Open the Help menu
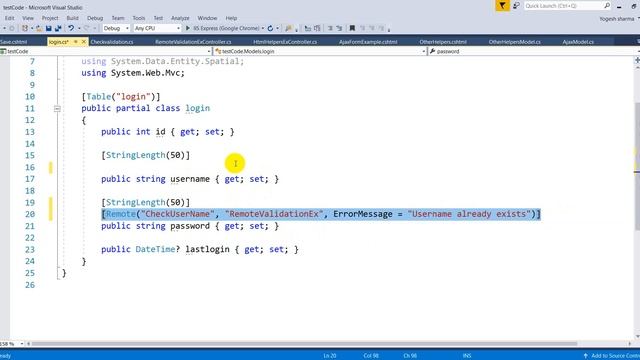640x360 pixels. [231, 18]
